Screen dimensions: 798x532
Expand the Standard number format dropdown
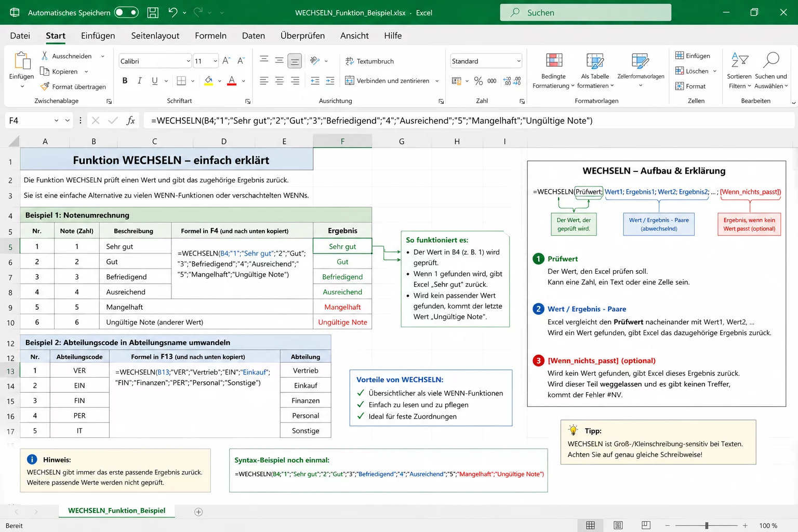518,61
